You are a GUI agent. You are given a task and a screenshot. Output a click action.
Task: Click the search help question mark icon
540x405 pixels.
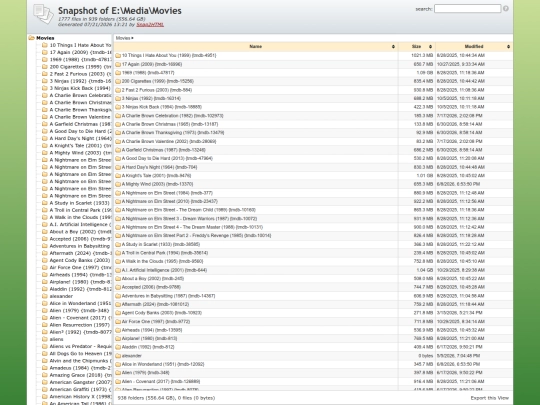tap(506, 9)
